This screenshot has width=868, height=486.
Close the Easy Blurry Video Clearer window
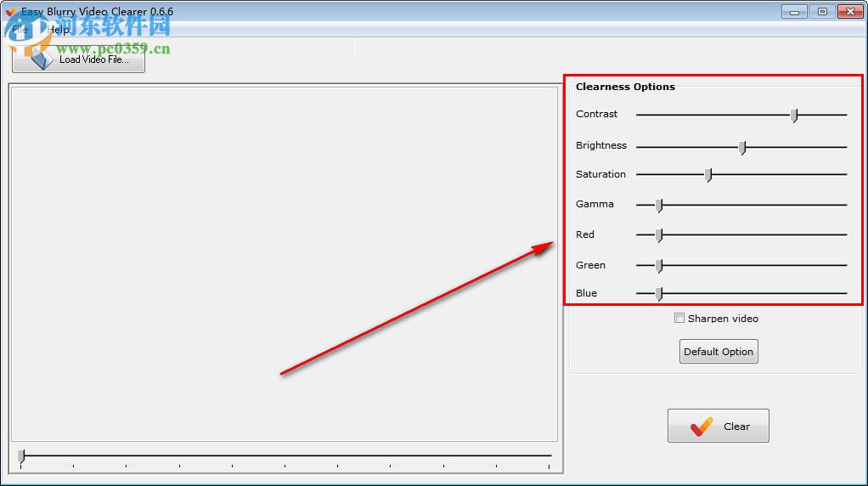(x=851, y=12)
